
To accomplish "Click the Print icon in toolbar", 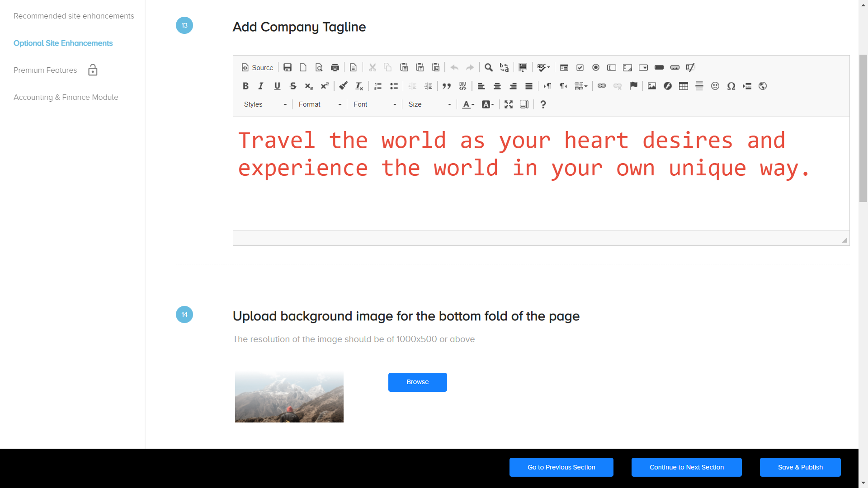I will click(x=335, y=68).
